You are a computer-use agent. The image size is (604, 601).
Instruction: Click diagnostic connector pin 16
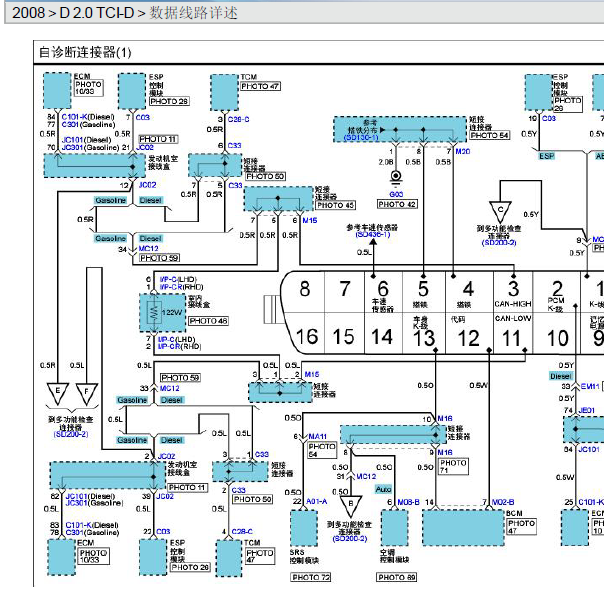click(307, 337)
